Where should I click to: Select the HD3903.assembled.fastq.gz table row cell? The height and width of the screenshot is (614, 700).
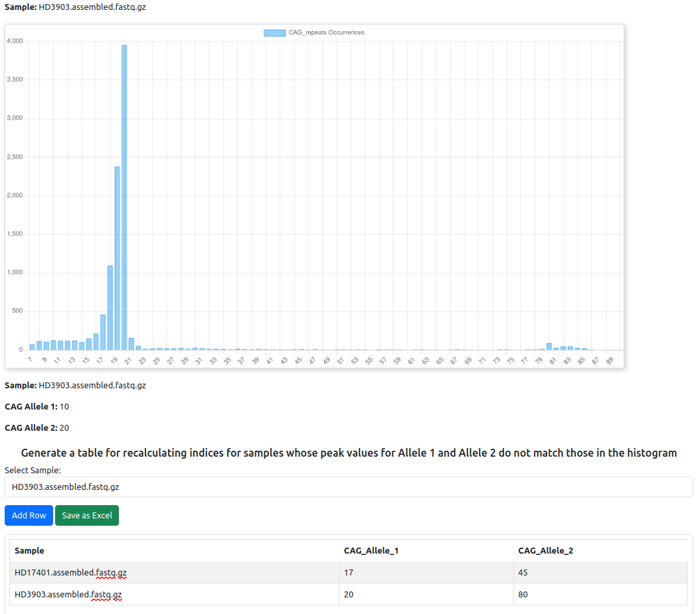[68, 594]
